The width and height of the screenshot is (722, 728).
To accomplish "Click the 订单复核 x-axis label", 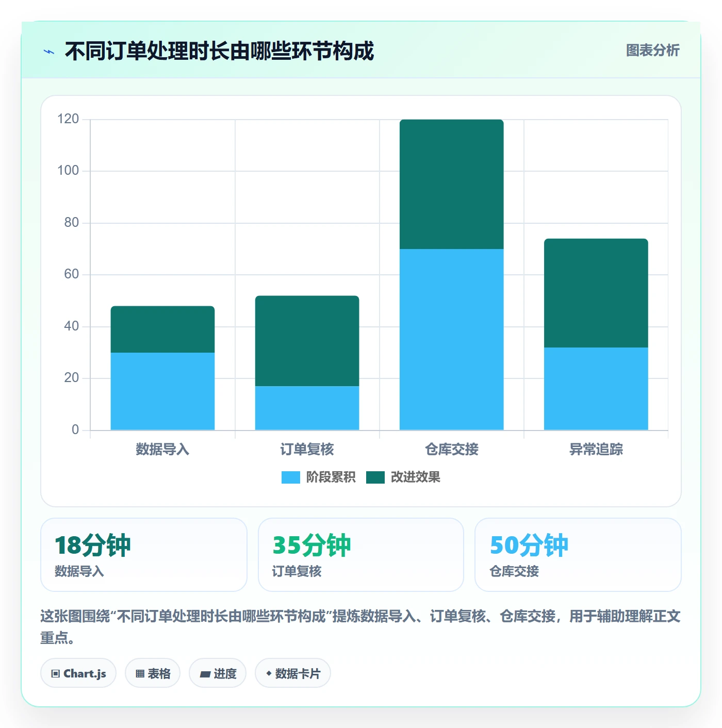I will click(x=307, y=450).
